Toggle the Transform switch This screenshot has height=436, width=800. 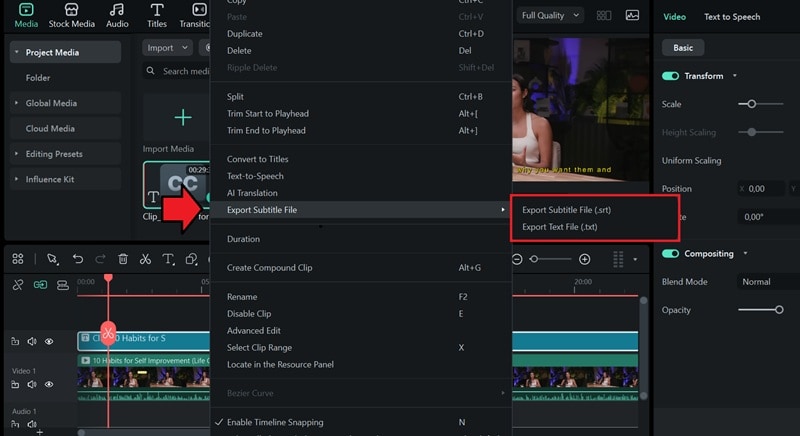coord(670,75)
